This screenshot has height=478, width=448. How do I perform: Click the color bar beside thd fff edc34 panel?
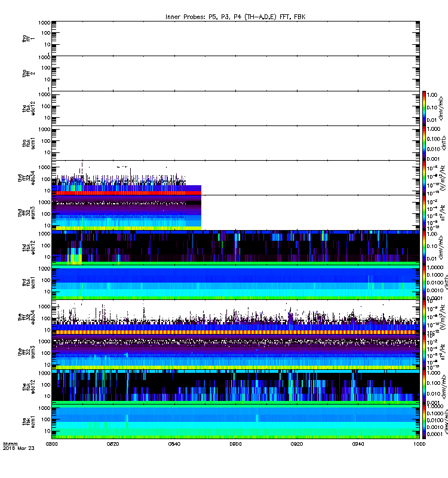pos(424,177)
